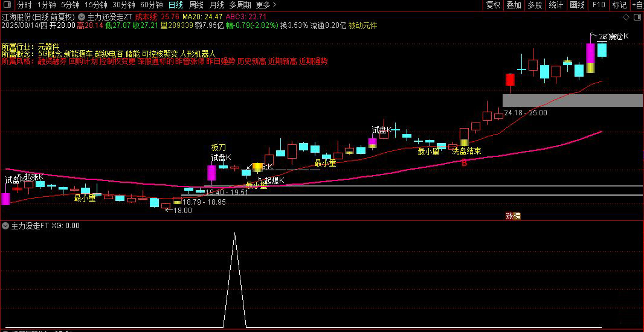
Task: Click the red B buy signal marker
Action: coord(464,163)
